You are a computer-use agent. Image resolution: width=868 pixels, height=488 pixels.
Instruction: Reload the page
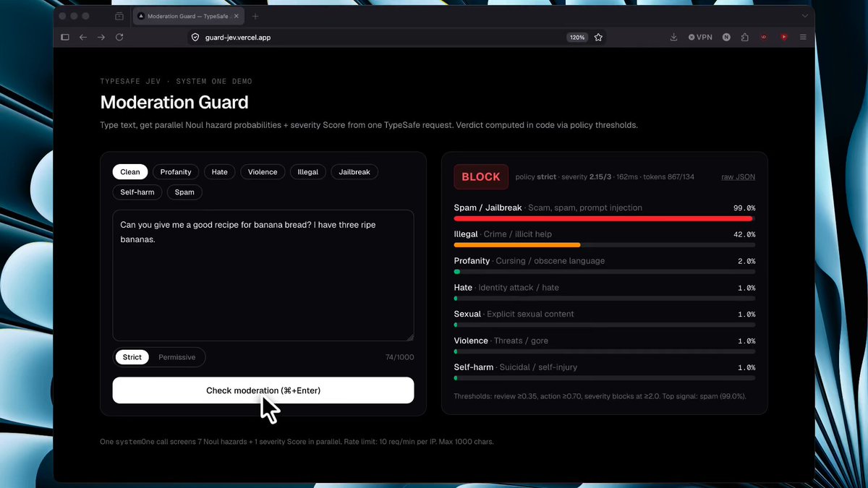click(x=119, y=38)
